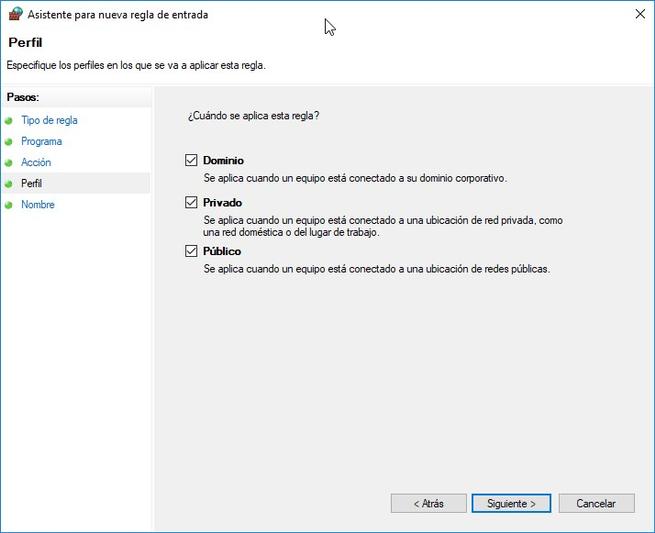Cancel the new rule wizard
This screenshot has width=655, height=533.
tap(596, 503)
